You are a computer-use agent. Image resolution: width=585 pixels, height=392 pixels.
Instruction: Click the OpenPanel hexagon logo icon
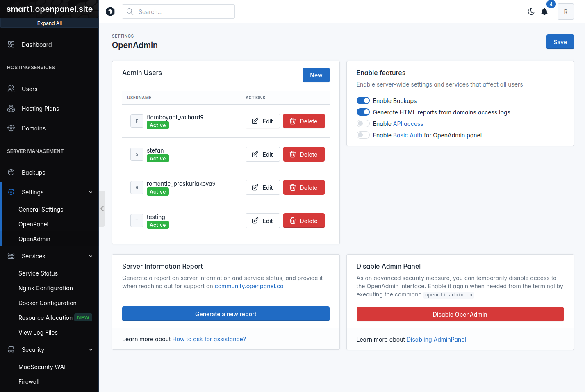pyautogui.click(x=110, y=11)
